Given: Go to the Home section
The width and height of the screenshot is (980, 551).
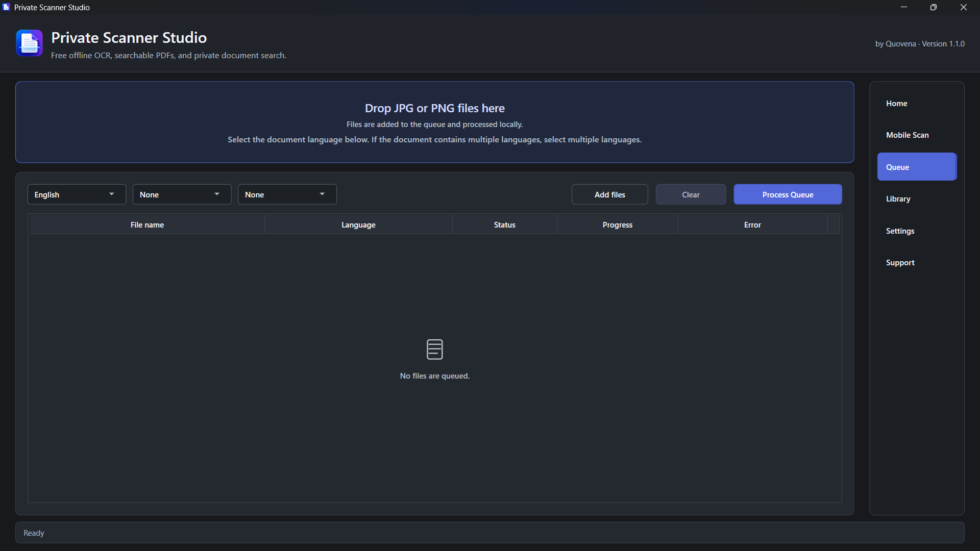Looking at the screenshot, I should pos(917,103).
